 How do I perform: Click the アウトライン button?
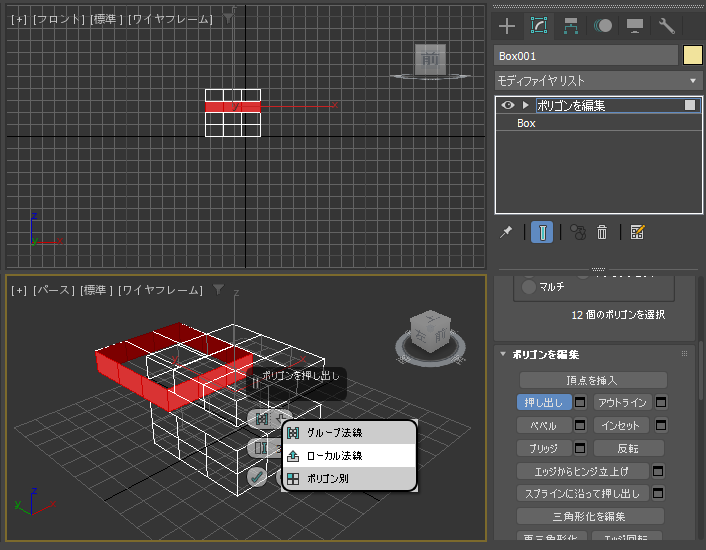622,402
